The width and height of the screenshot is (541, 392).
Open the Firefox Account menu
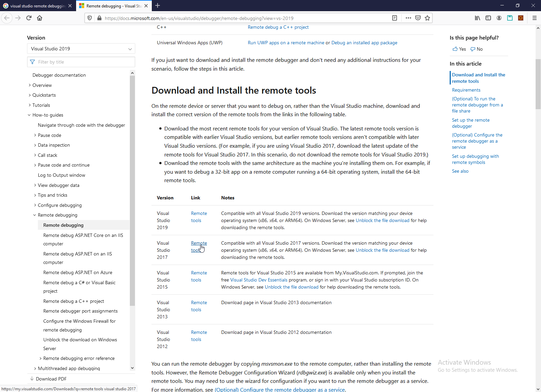point(499,18)
